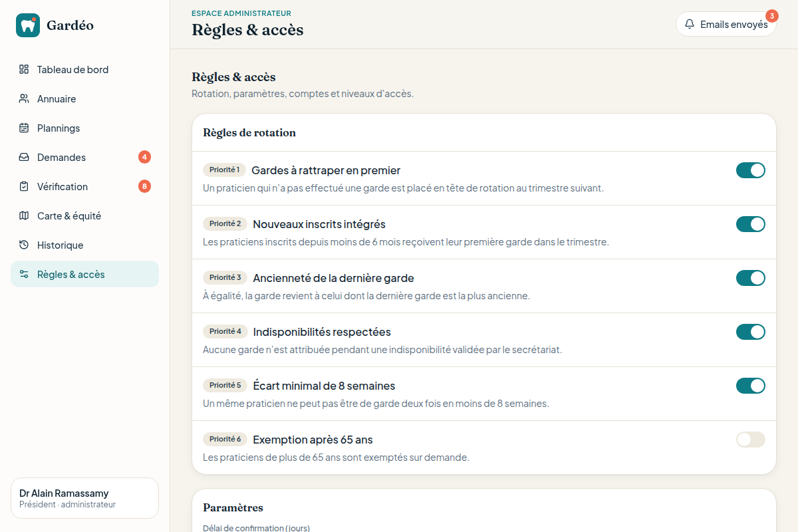This screenshot has height=532, width=798.
Task: Click the Vérification clipboard icon
Action: tap(24, 186)
